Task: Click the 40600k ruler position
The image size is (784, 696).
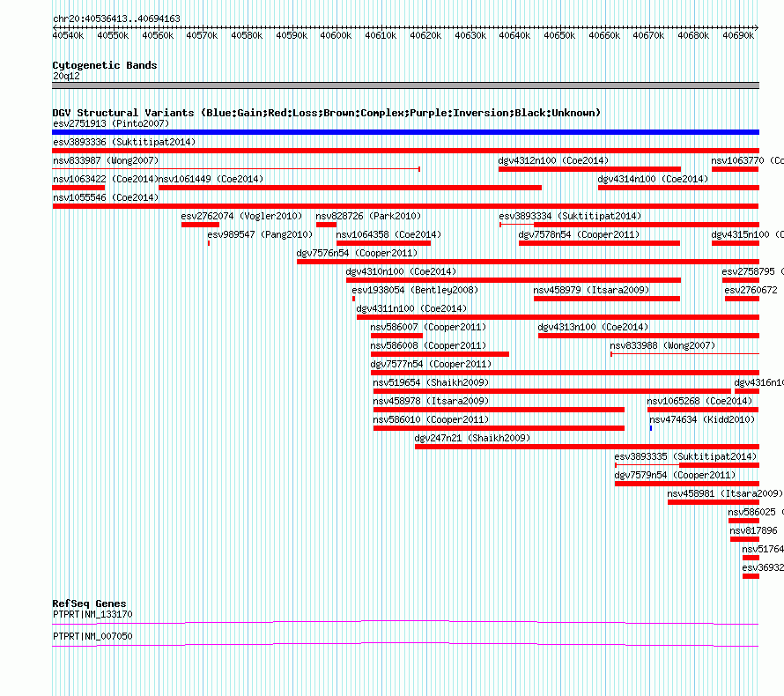Action: [x=336, y=35]
